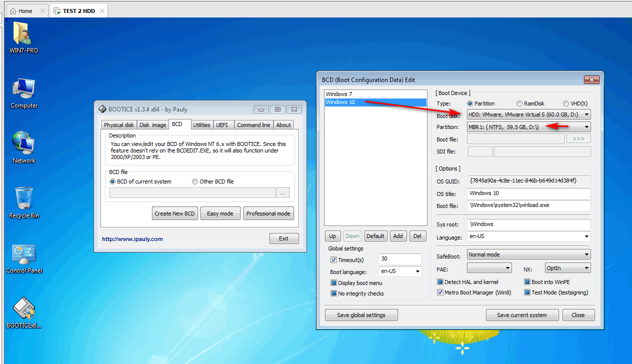
Task: Select the Control Panel desktop icon
Action: (x=23, y=258)
